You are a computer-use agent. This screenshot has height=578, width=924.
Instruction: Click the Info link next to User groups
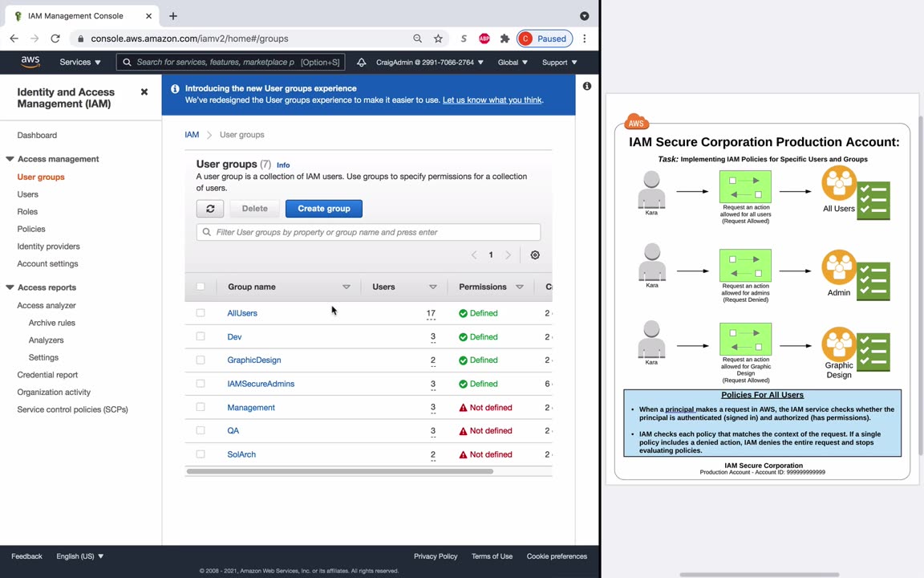[x=283, y=165]
